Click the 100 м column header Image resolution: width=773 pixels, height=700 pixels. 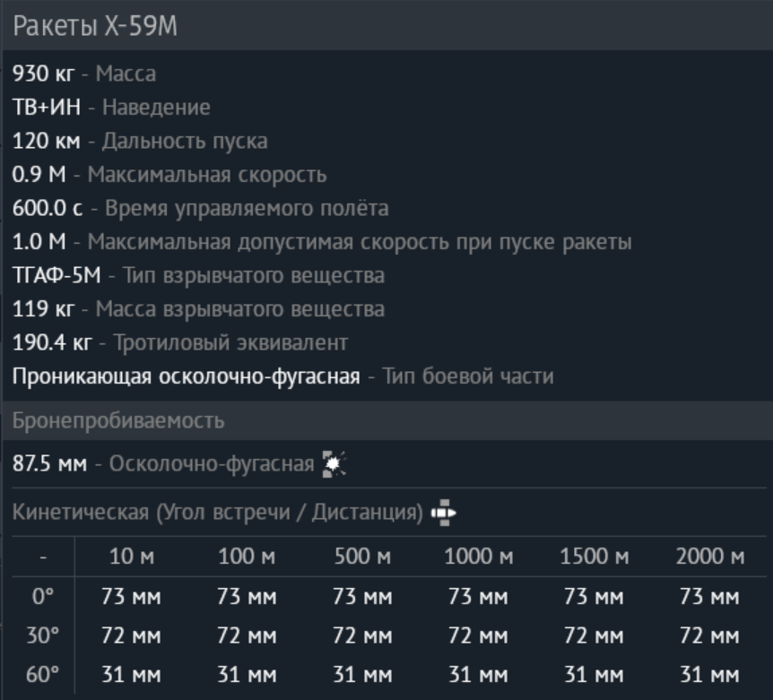pyautogui.click(x=247, y=557)
